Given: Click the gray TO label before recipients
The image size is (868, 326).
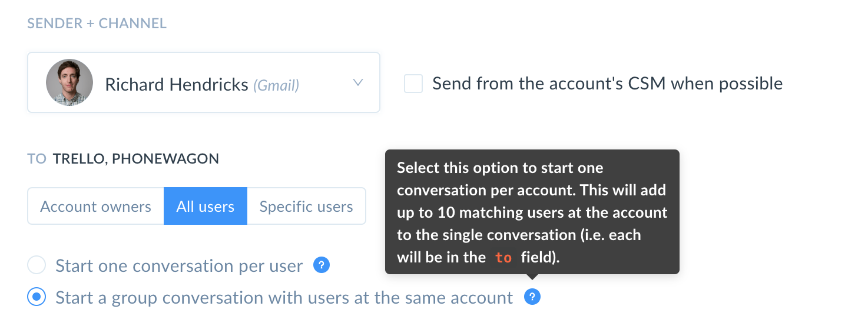Looking at the screenshot, I should [x=37, y=159].
